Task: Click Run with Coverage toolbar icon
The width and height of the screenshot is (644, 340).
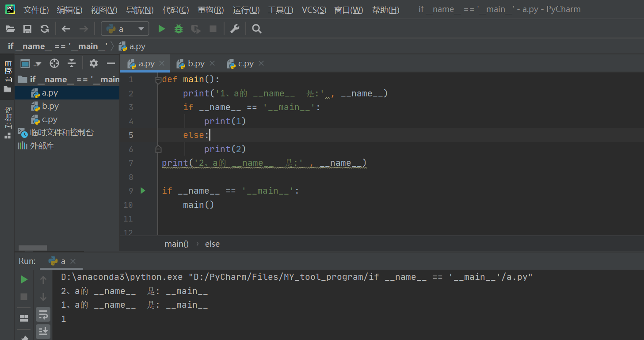Action: pyautogui.click(x=195, y=29)
